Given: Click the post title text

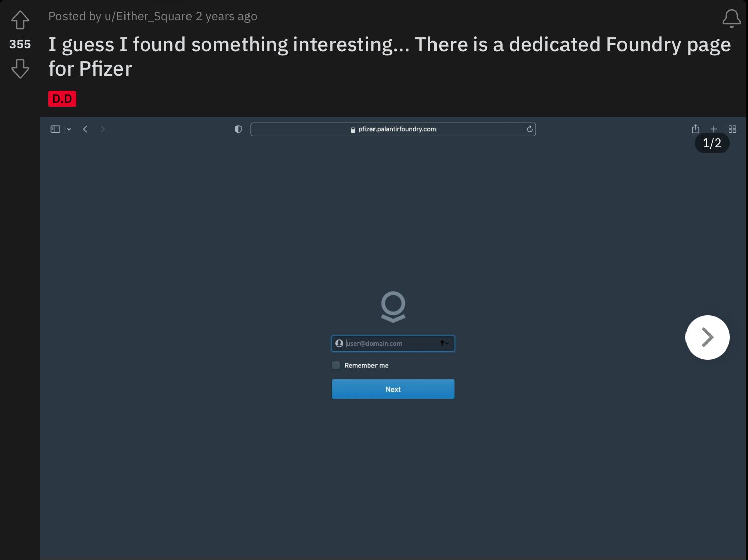Looking at the screenshot, I should 390,56.
